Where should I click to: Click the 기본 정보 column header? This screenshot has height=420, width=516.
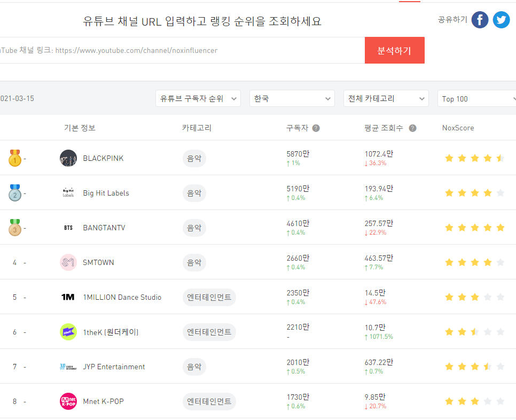pyautogui.click(x=80, y=128)
